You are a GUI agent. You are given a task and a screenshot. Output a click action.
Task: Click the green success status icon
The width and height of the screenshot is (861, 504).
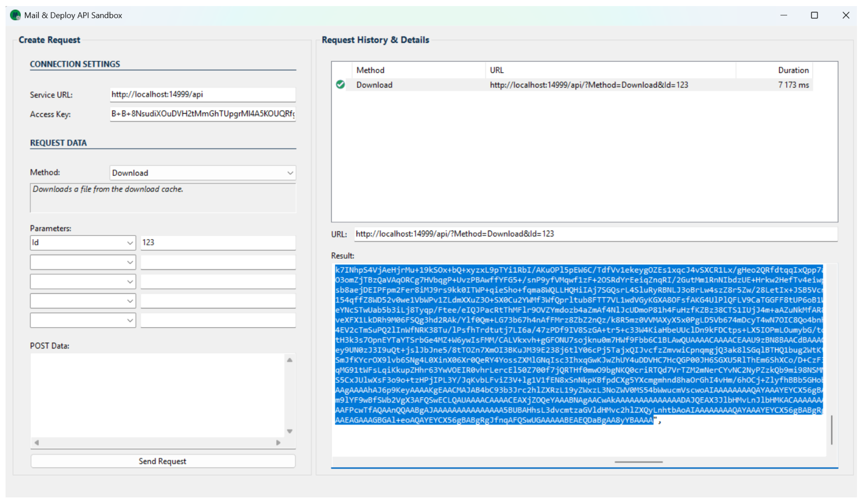coord(340,85)
